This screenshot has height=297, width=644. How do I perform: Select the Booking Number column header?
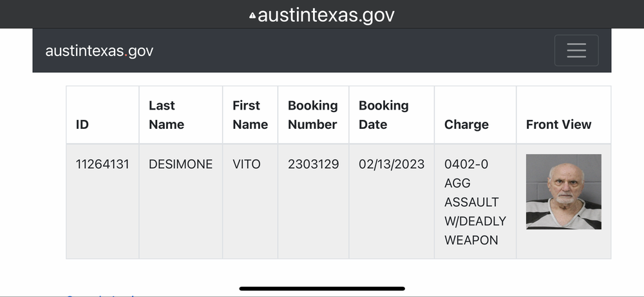tap(313, 115)
